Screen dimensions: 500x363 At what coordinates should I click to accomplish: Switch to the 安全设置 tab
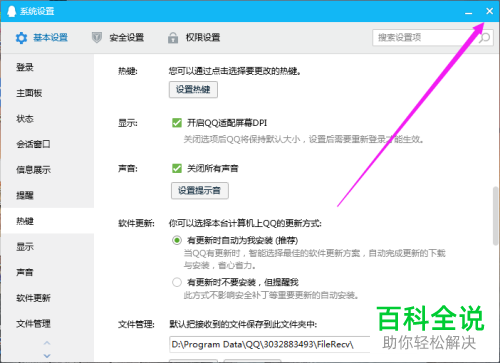click(118, 38)
